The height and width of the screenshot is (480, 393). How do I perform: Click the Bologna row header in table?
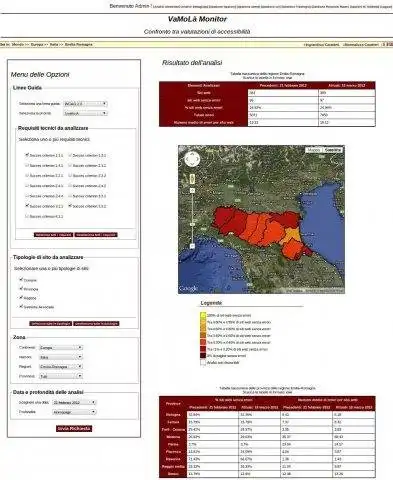coord(173,415)
